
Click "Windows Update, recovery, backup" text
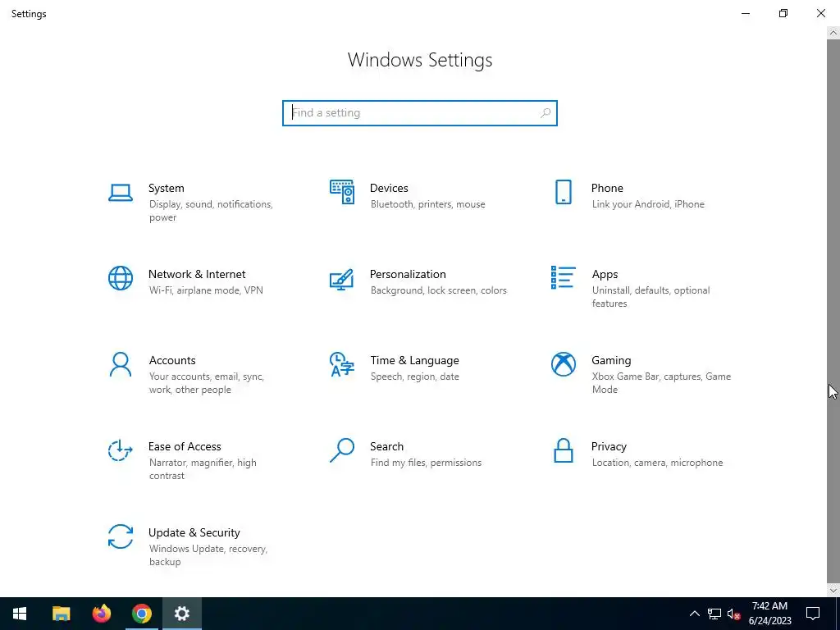click(208, 555)
